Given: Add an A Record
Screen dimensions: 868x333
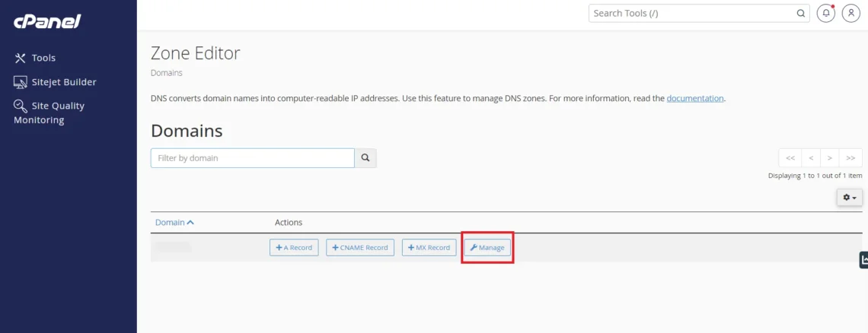Looking at the screenshot, I should (294, 247).
